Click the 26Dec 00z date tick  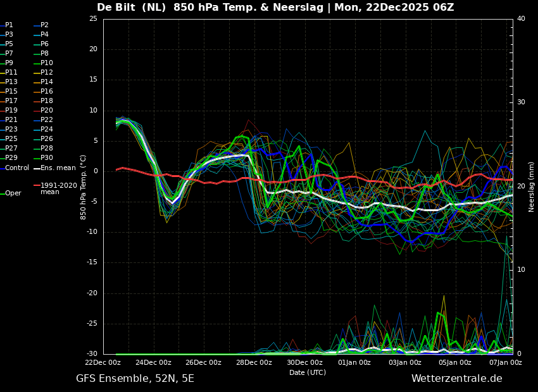(x=204, y=362)
